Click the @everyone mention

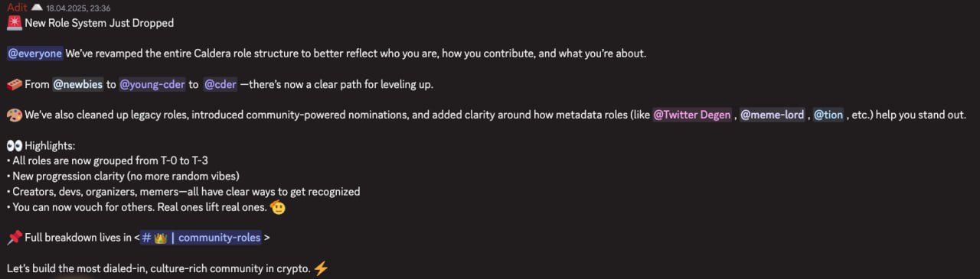(34, 54)
